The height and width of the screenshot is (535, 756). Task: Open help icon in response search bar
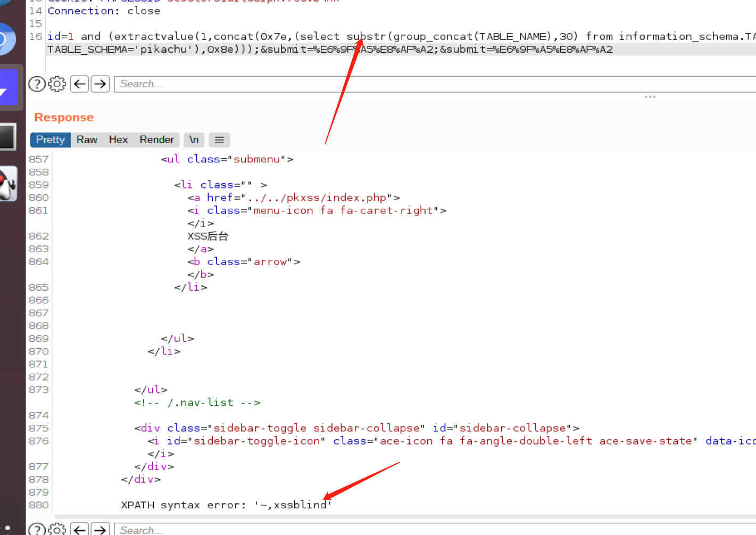[x=37, y=530]
